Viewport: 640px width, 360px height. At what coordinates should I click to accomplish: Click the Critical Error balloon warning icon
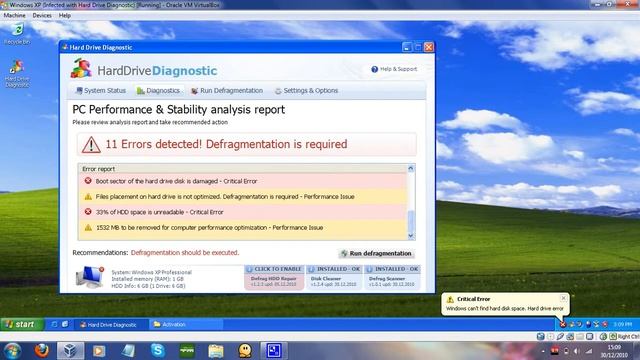point(450,299)
